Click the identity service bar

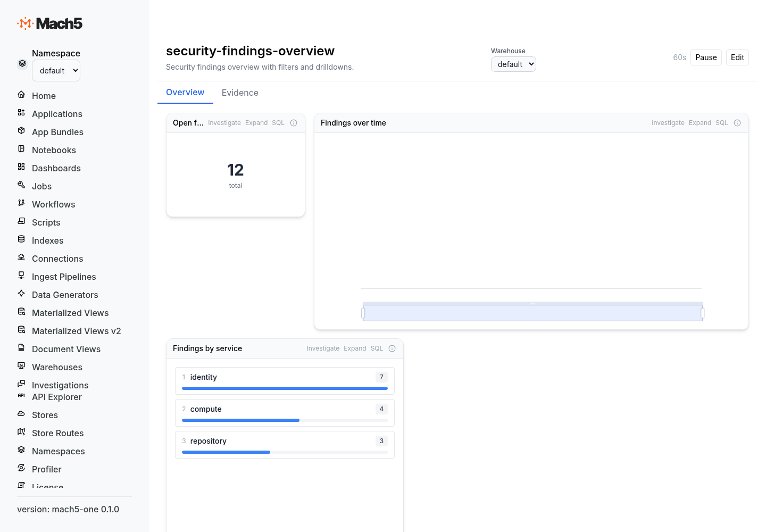(x=285, y=388)
